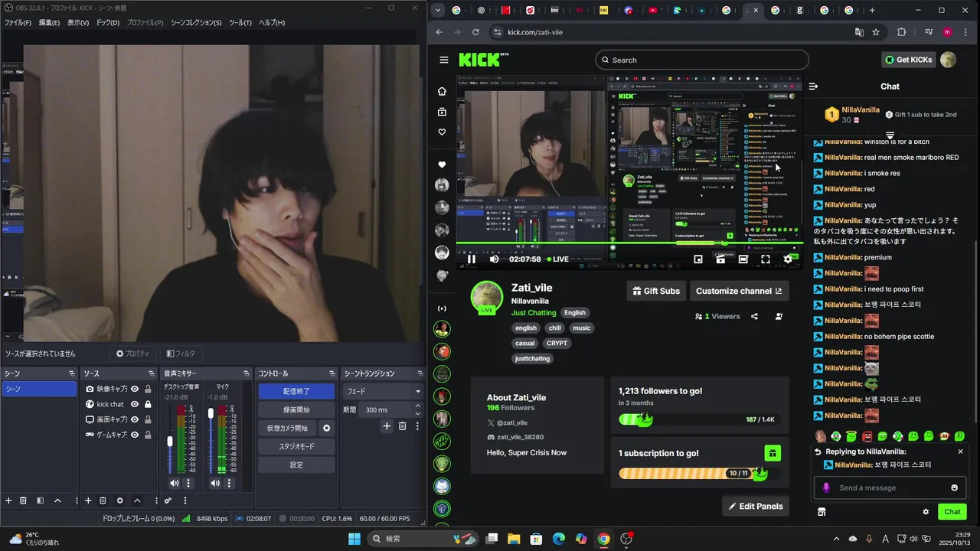Open ドック(D) menu in OBS
This screenshot has height=551, width=980.
[108, 22]
